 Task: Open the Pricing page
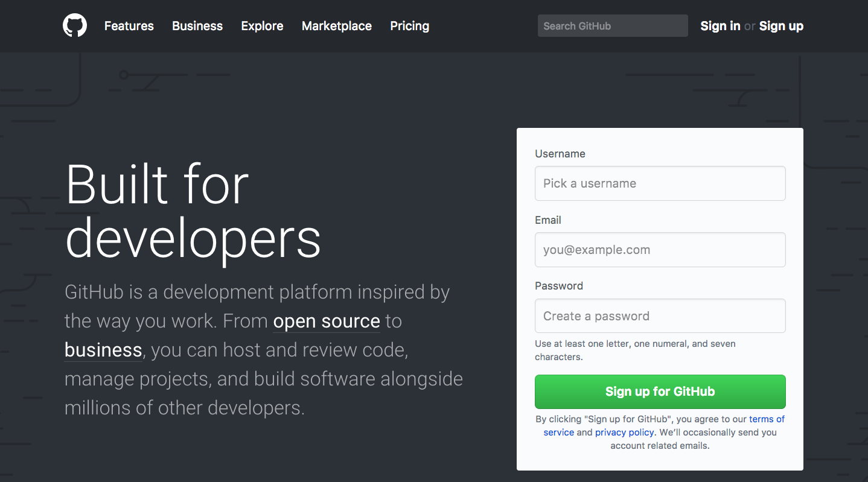tap(410, 26)
